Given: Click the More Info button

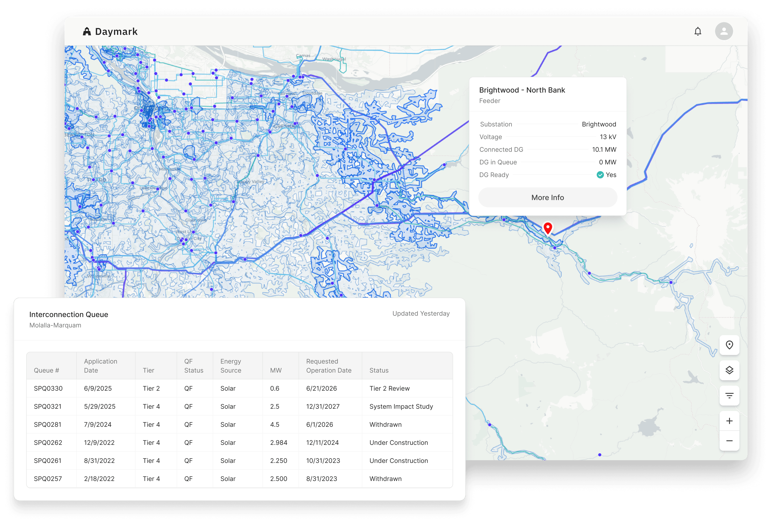Looking at the screenshot, I should (x=548, y=197).
